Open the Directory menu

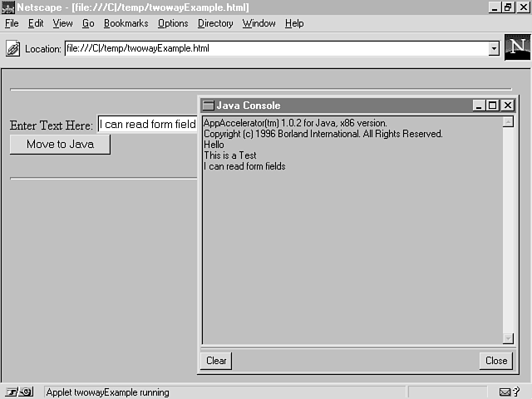[x=215, y=23]
